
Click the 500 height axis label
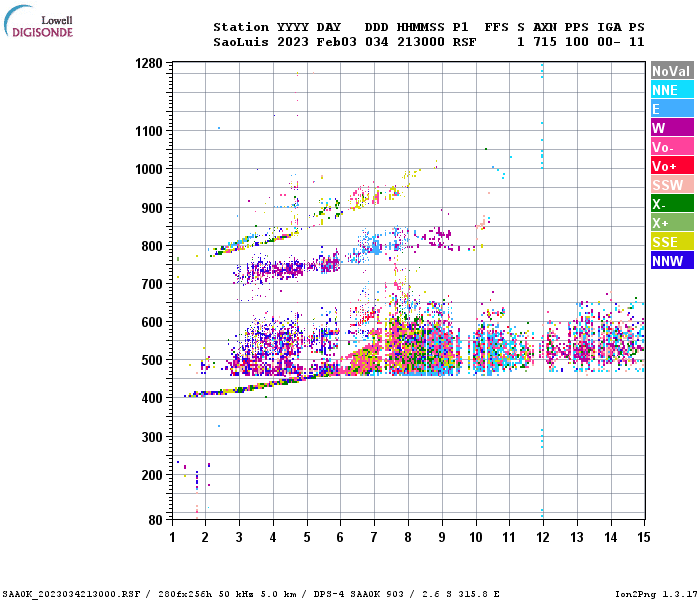tap(152, 360)
